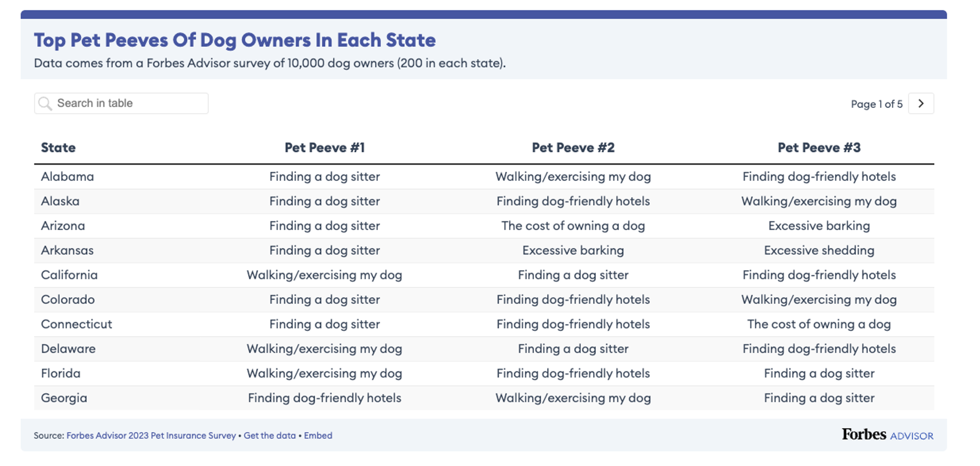Click the search magnifier icon
This screenshot has width=980, height=466.
click(x=45, y=104)
